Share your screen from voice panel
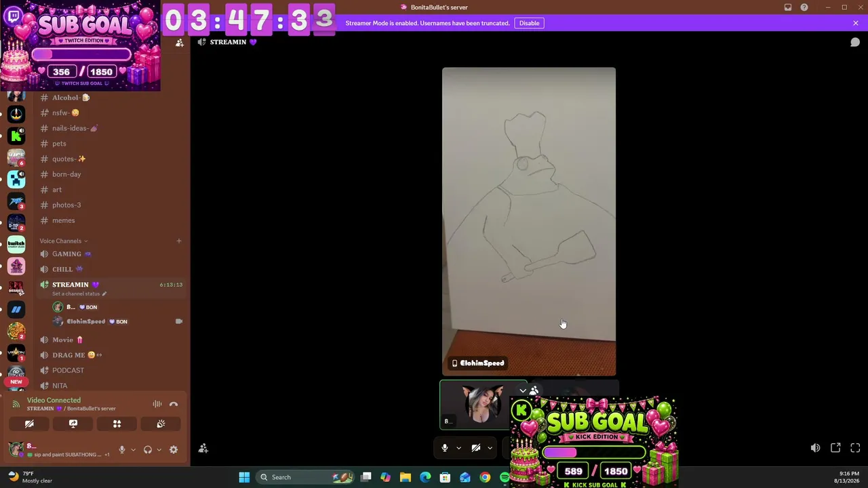Viewport: 868px width, 488px height. coord(73,424)
